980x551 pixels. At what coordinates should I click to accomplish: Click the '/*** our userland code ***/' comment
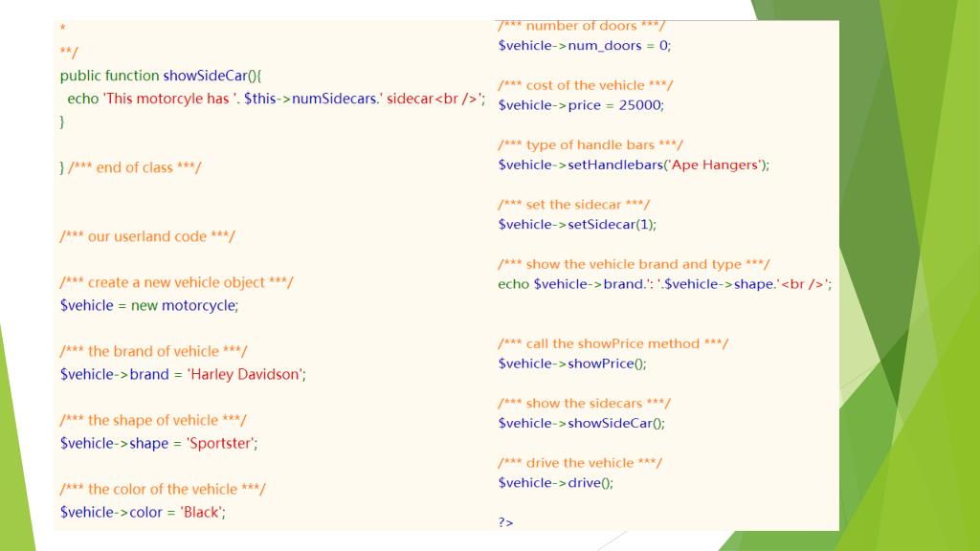coord(147,236)
